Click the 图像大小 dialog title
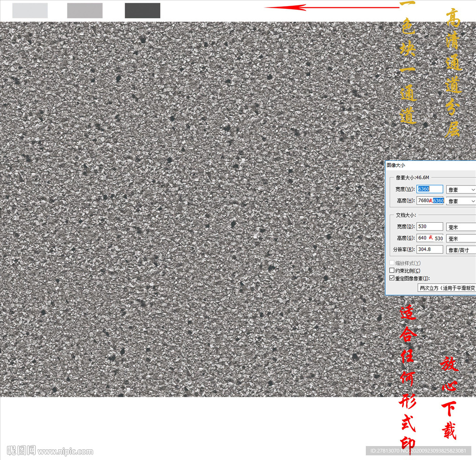Screen dimensions: 476x460 (396, 165)
